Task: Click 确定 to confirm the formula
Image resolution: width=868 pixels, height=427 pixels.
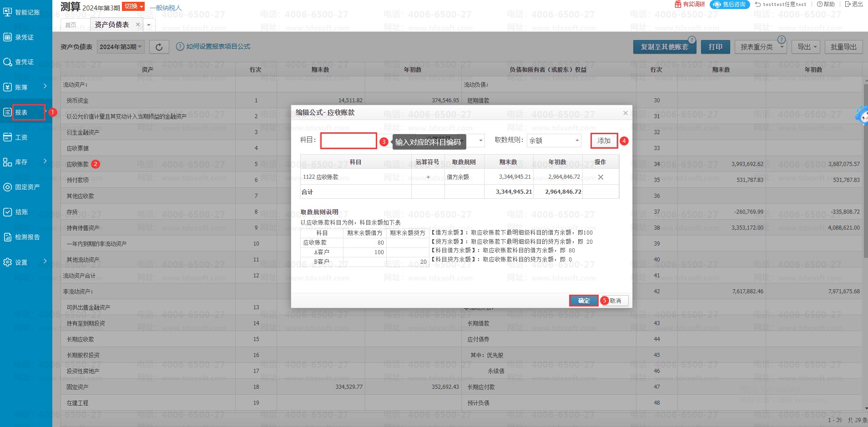Action: click(x=584, y=301)
